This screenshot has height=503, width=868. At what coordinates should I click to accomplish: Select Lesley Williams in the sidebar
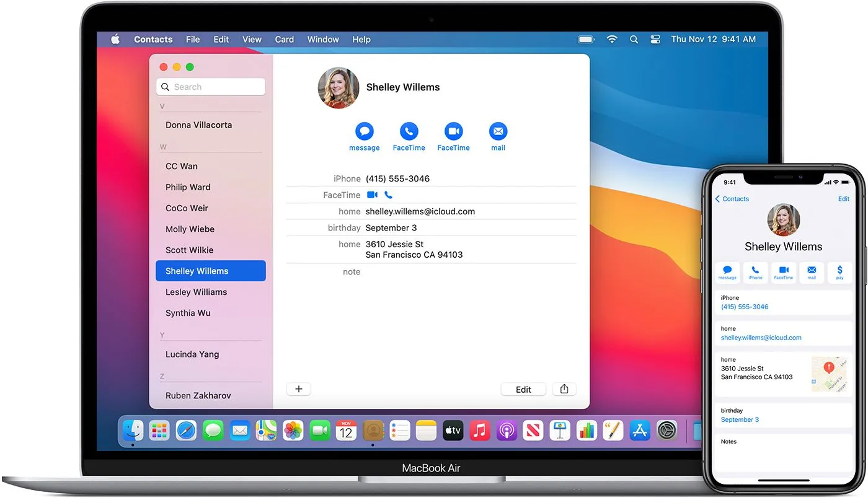pos(197,292)
